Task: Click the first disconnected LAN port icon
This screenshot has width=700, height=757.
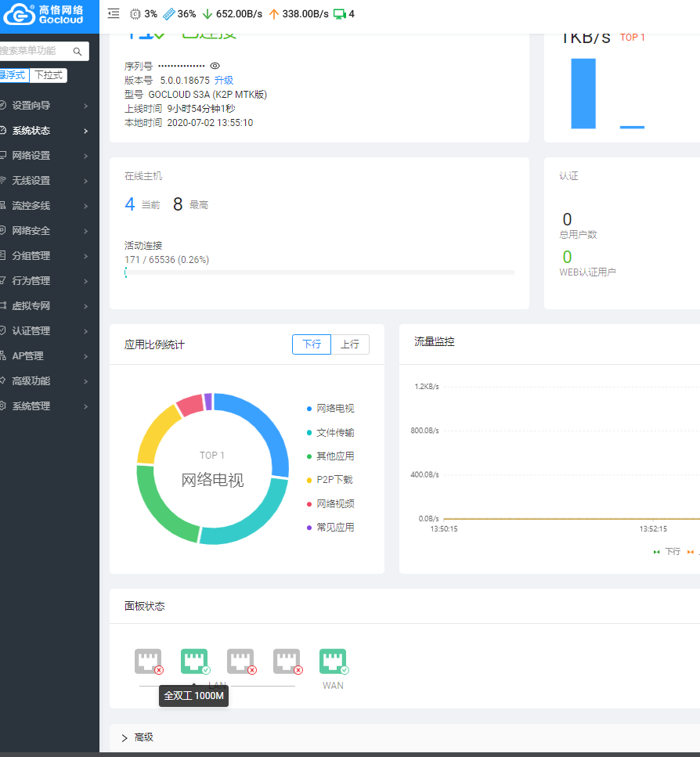Action: coord(148,661)
